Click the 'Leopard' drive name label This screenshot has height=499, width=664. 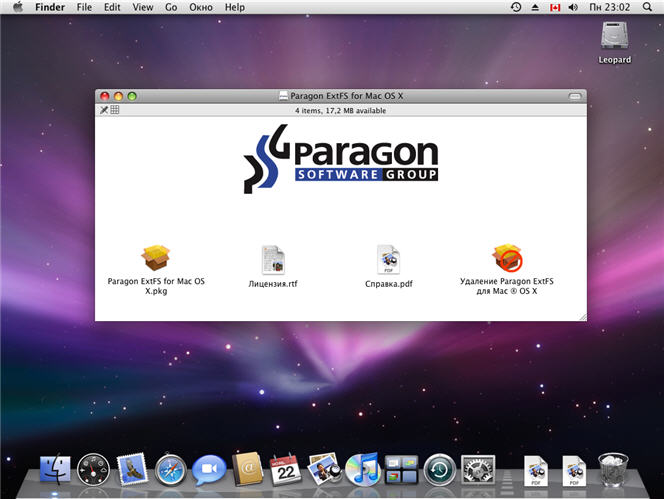[614, 60]
